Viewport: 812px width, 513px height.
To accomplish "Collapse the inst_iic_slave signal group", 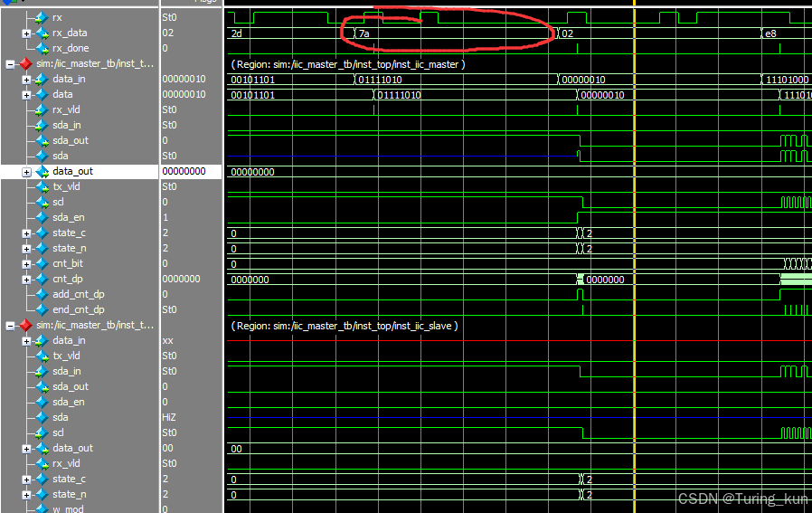I will pyautogui.click(x=10, y=326).
